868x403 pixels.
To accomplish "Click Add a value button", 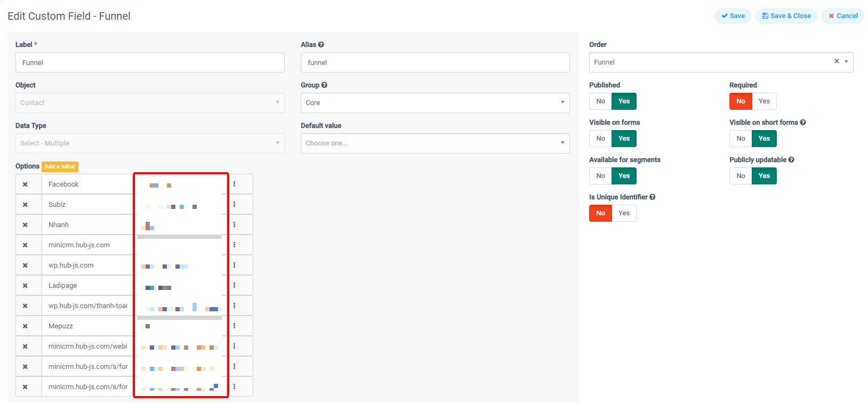I will [x=60, y=167].
